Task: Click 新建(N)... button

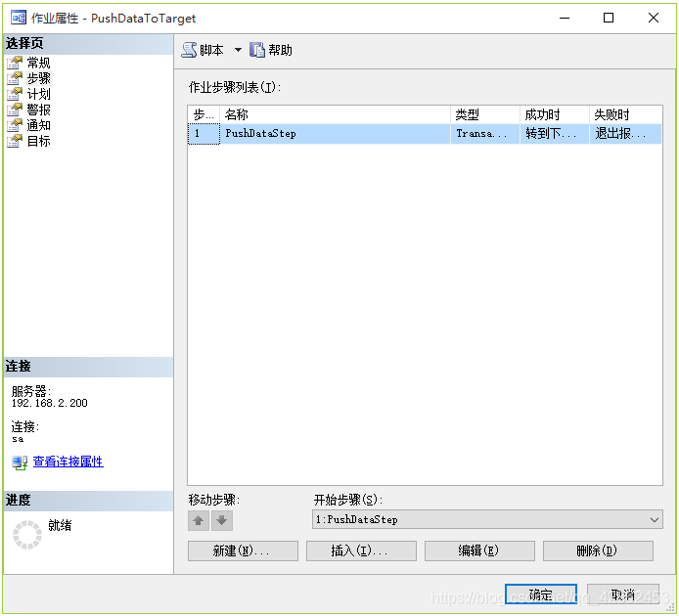Action: (243, 550)
